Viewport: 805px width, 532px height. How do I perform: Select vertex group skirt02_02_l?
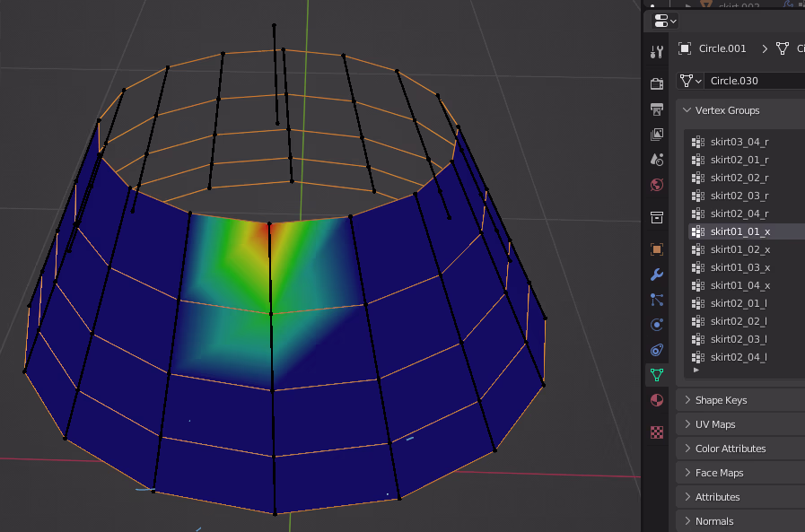tap(747, 321)
